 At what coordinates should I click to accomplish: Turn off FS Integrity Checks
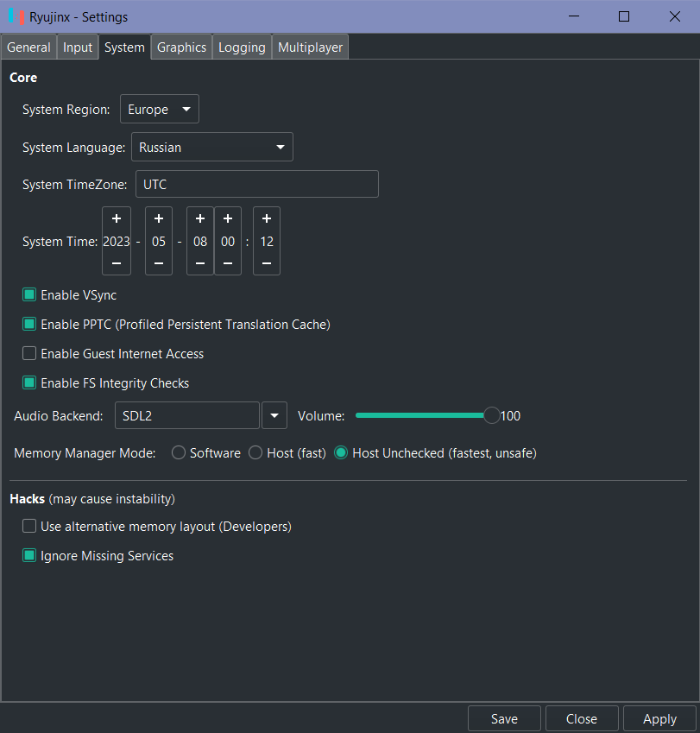29,382
